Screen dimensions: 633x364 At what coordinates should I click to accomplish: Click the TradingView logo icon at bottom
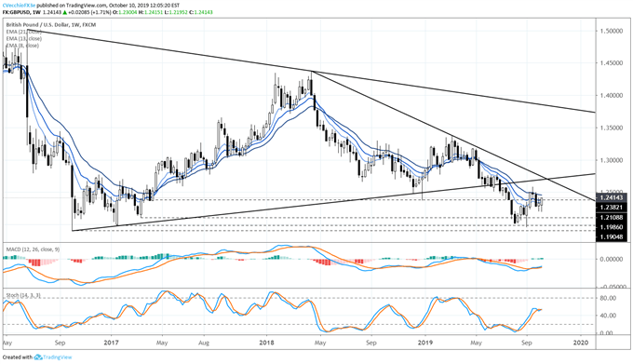click(x=38, y=357)
